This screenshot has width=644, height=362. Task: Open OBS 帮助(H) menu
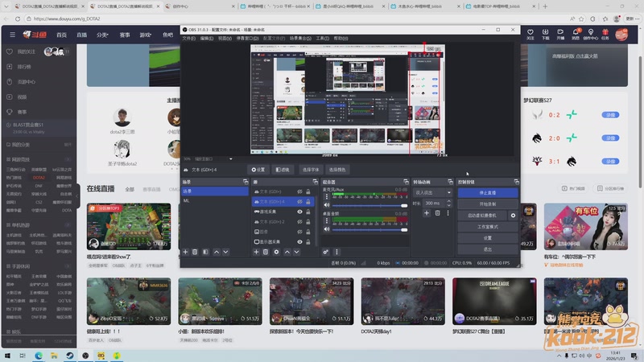(341, 38)
